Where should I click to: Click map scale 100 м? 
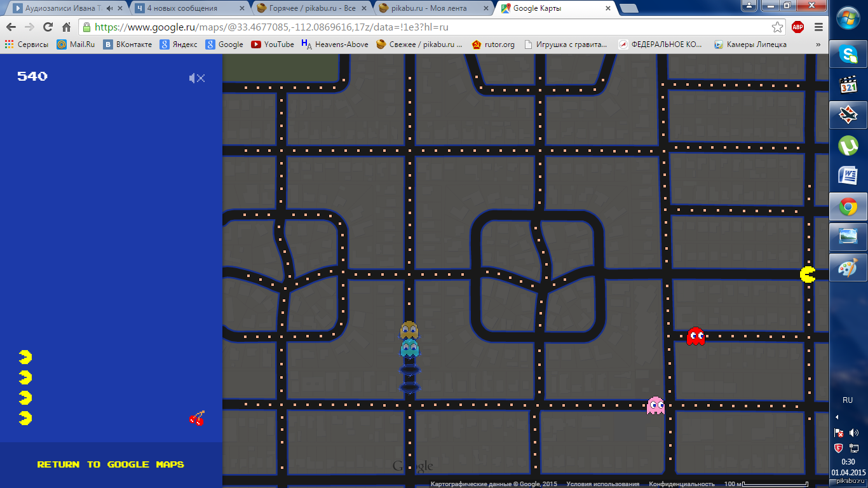click(766, 484)
